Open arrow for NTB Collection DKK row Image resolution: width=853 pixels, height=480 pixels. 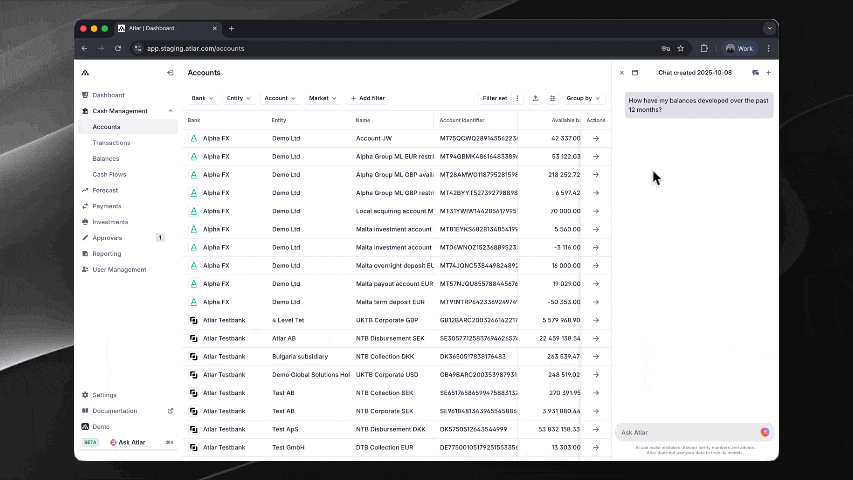tap(596, 356)
